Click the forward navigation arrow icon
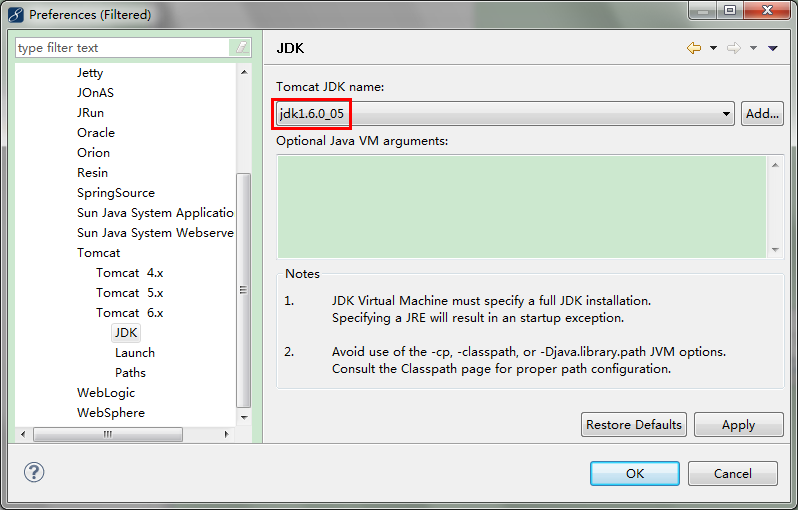Image resolution: width=798 pixels, height=510 pixels. [x=733, y=48]
